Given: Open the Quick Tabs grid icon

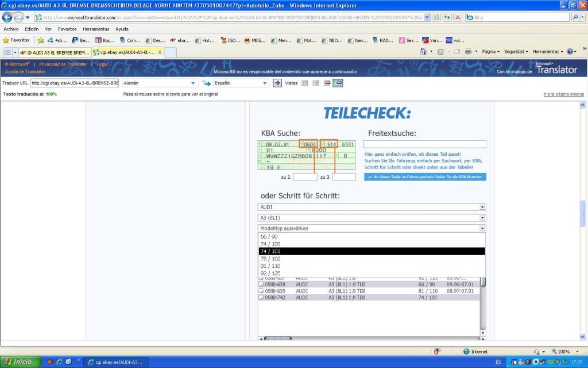Looking at the screenshot, I should pyautogui.click(x=7, y=52).
